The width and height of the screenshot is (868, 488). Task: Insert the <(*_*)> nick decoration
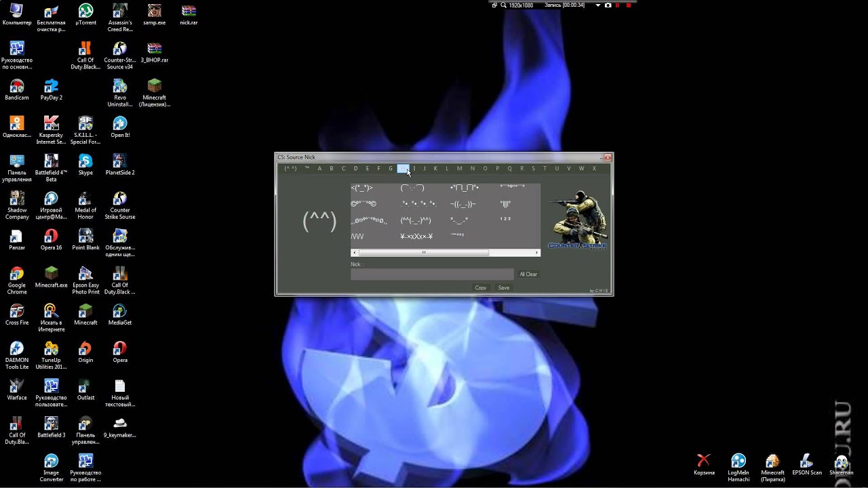coord(361,188)
